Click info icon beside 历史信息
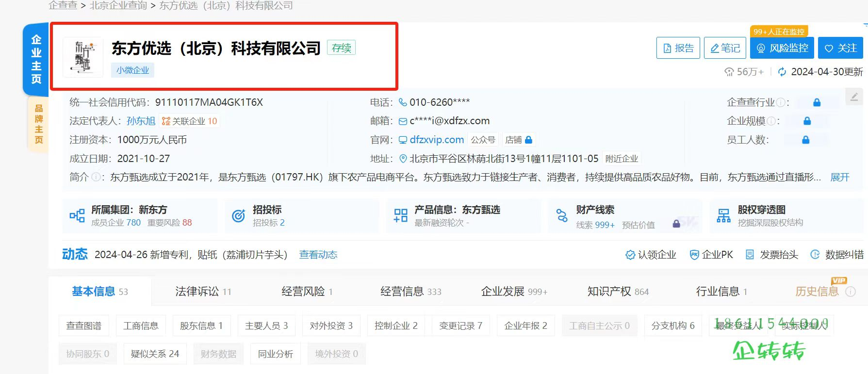Image resolution: width=868 pixels, height=374 pixels. click(x=850, y=292)
